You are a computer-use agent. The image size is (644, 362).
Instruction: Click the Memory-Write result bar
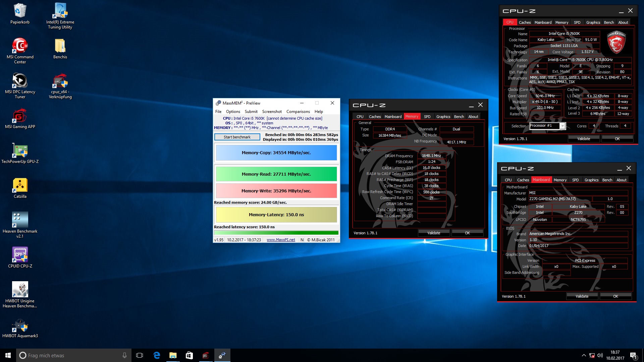click(276, 191)
